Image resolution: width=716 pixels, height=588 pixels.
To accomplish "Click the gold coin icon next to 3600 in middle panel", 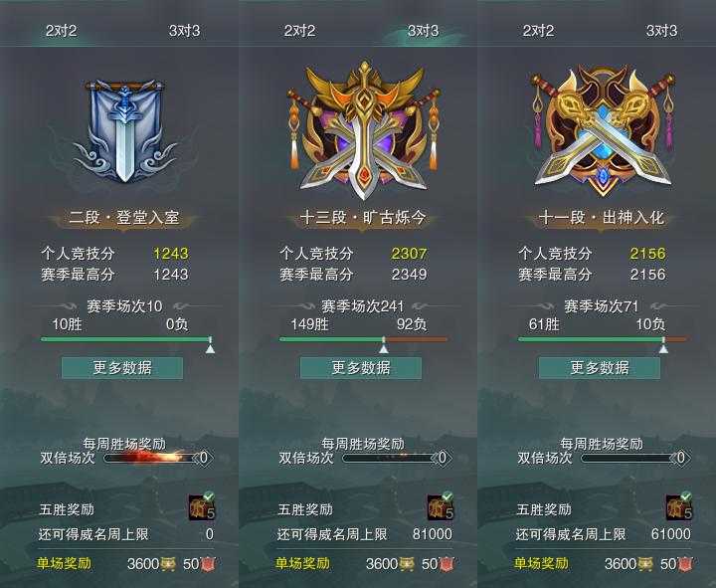I will 407,564.
